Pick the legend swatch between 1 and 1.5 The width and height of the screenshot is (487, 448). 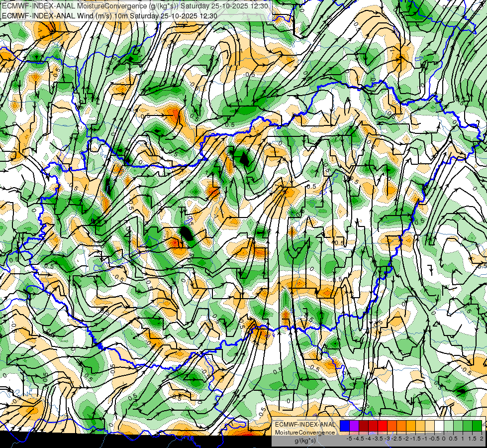click(468, 426)
